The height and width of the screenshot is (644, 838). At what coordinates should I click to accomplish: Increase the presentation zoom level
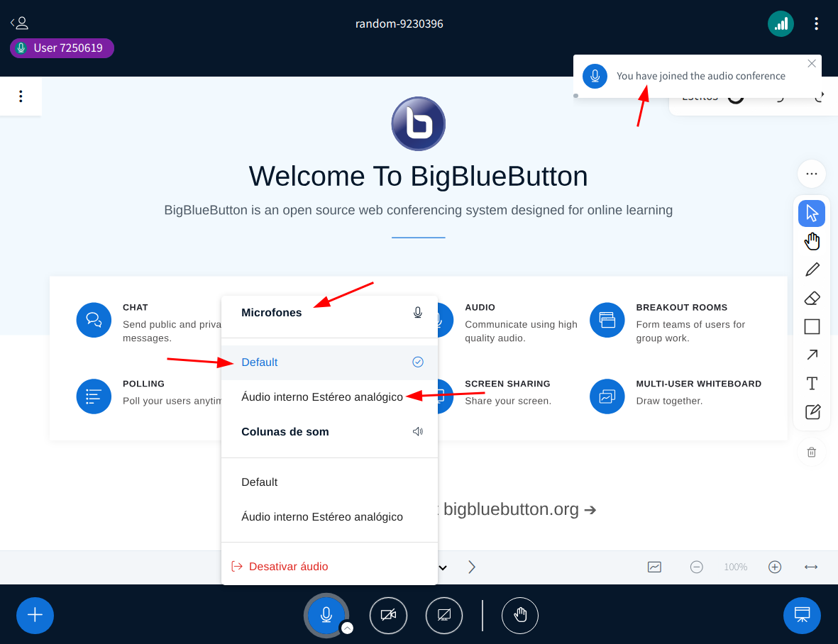tap(774, 567)
